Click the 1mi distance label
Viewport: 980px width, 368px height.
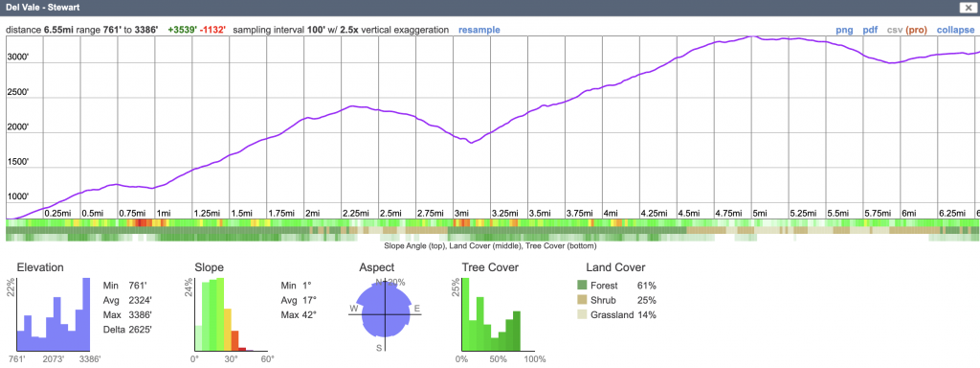coord(164,214)
